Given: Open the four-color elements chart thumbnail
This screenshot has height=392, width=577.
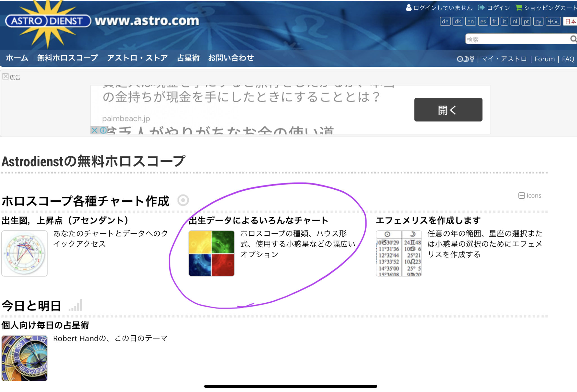Looking at the screenshot, I should pyautogui.click(x=212, y=253).
